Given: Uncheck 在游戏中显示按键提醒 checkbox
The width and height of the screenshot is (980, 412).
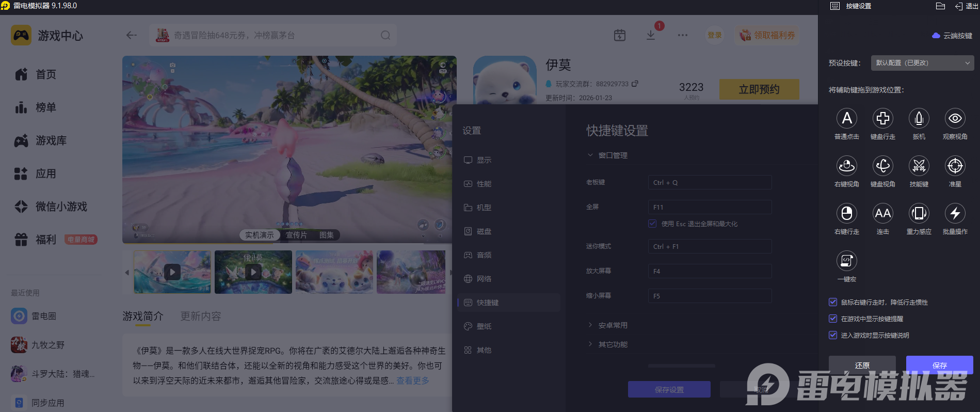Looking at the screenshot, I should pos(833,319).
